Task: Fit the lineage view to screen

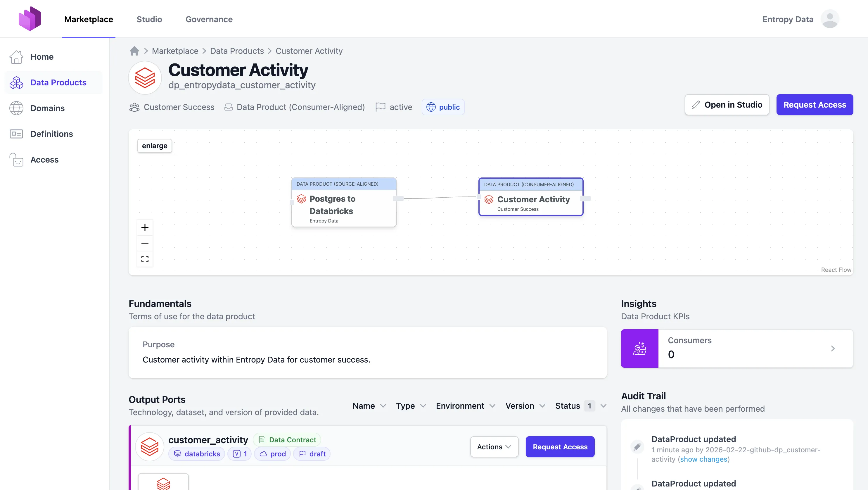Action: tap(145, 259)
